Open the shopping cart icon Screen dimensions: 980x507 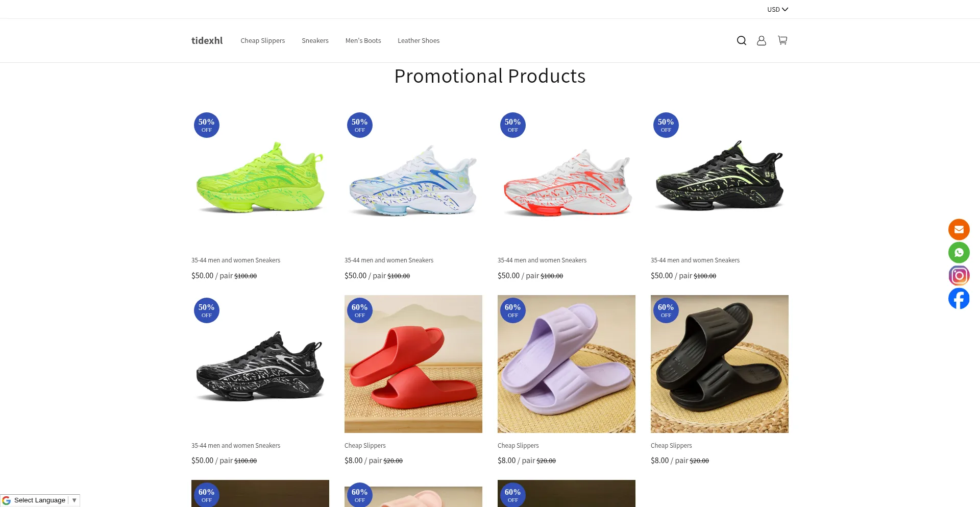point(782,40)
